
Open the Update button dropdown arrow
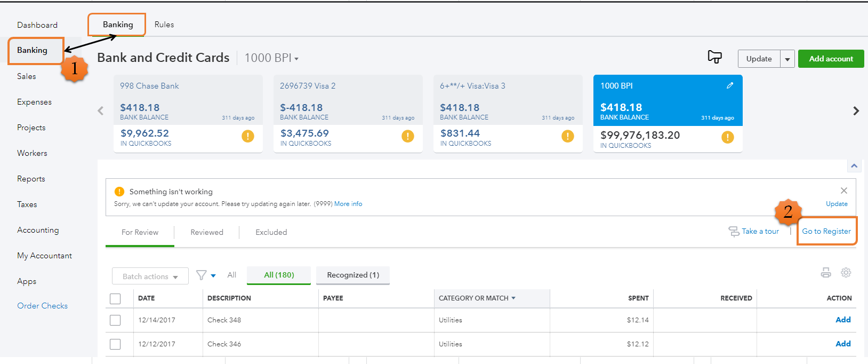[x=787, y=59]
